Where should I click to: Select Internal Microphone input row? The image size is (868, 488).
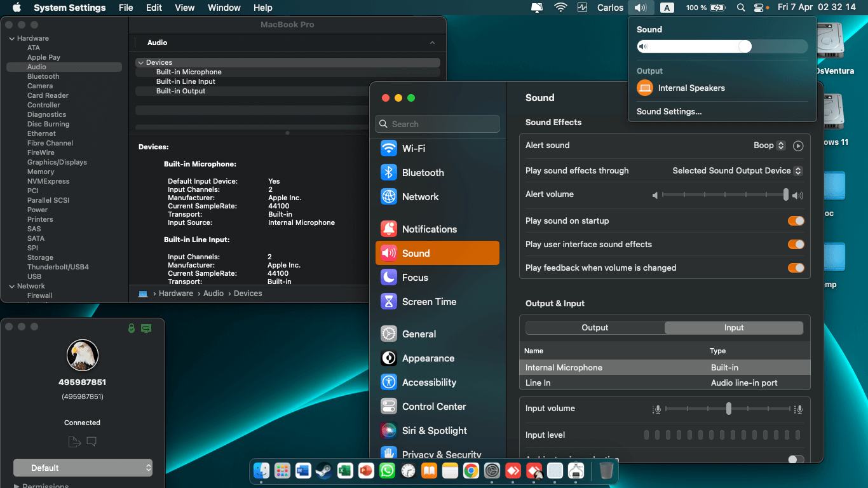665,367
